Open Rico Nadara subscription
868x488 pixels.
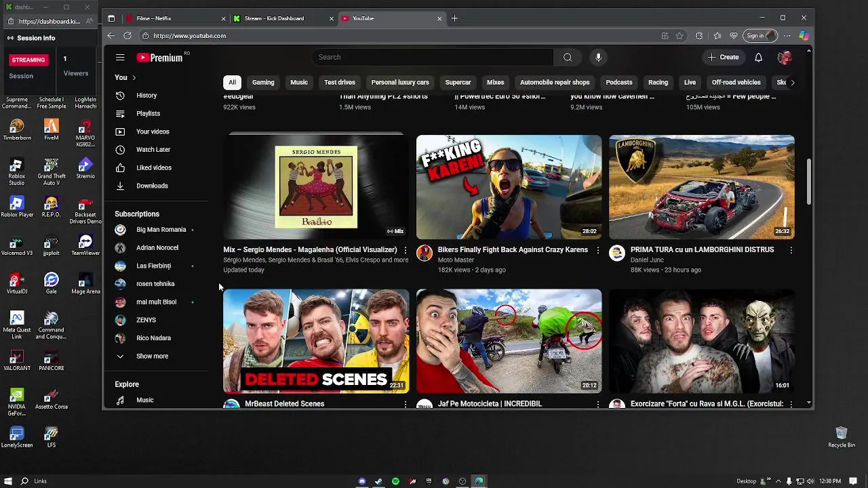(155, 338)
